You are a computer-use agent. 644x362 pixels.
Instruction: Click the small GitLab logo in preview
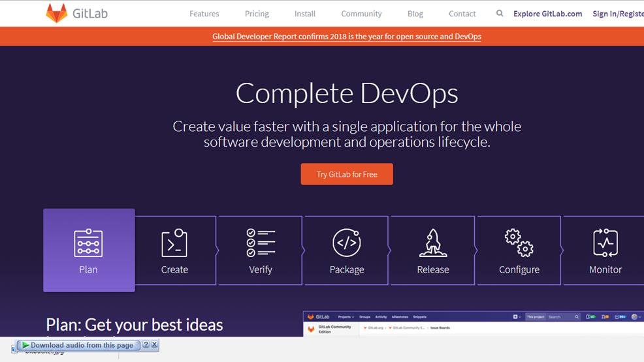[x=310, y=316]
